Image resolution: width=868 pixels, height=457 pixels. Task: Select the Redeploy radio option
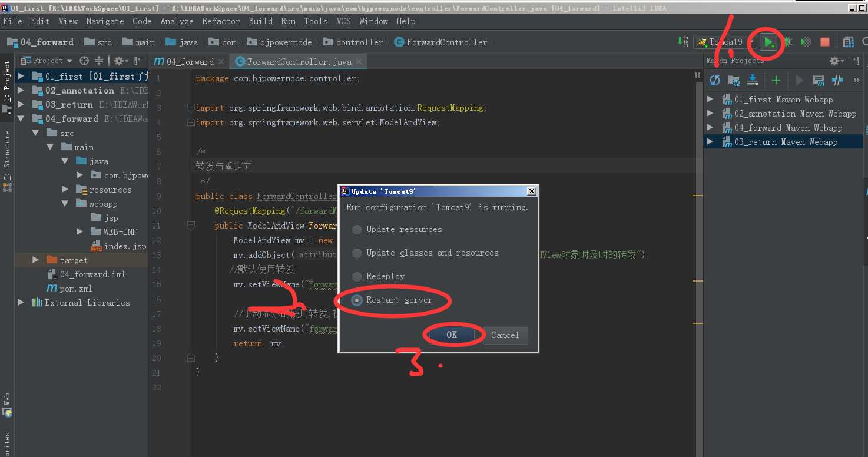pos(379,276)
